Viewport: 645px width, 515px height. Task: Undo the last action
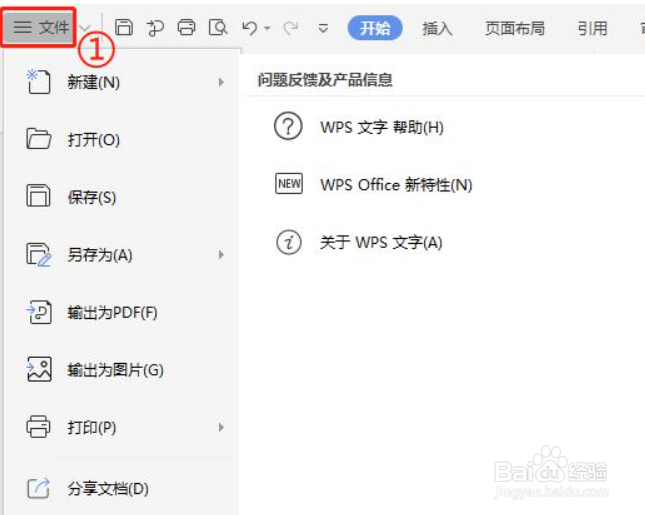(250, 28)
